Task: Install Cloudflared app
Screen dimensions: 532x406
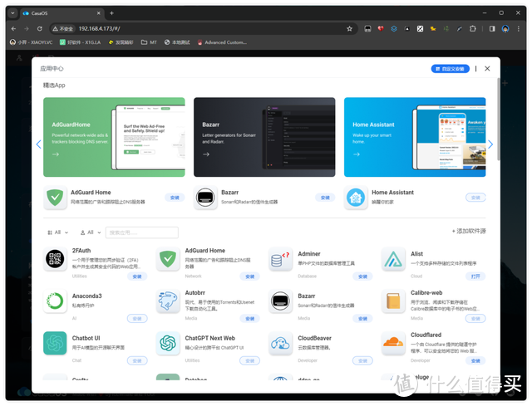Action: point(475,360)
